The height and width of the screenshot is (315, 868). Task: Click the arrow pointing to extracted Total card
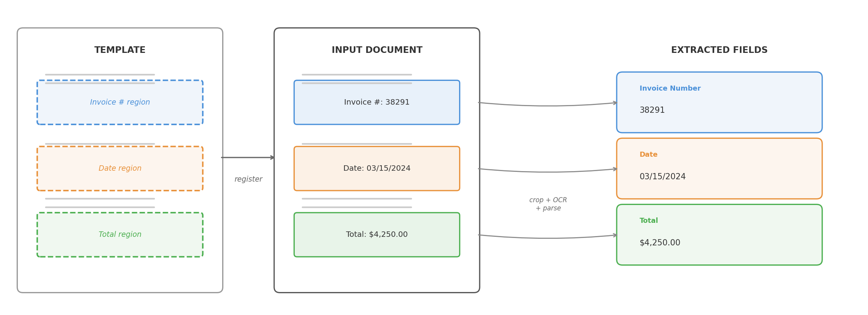pyautogui.click(x=548, y=238)
